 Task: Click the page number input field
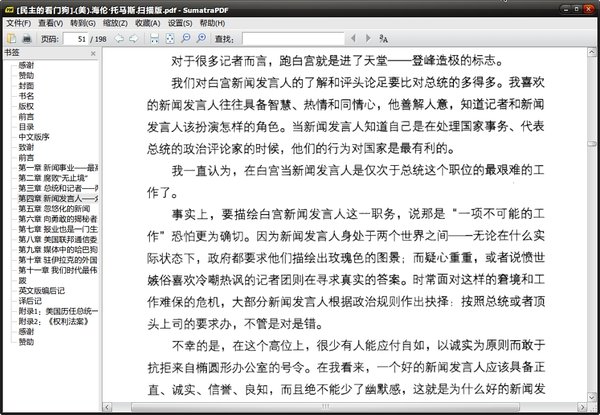pyautogui.click(x=76, y=39)
